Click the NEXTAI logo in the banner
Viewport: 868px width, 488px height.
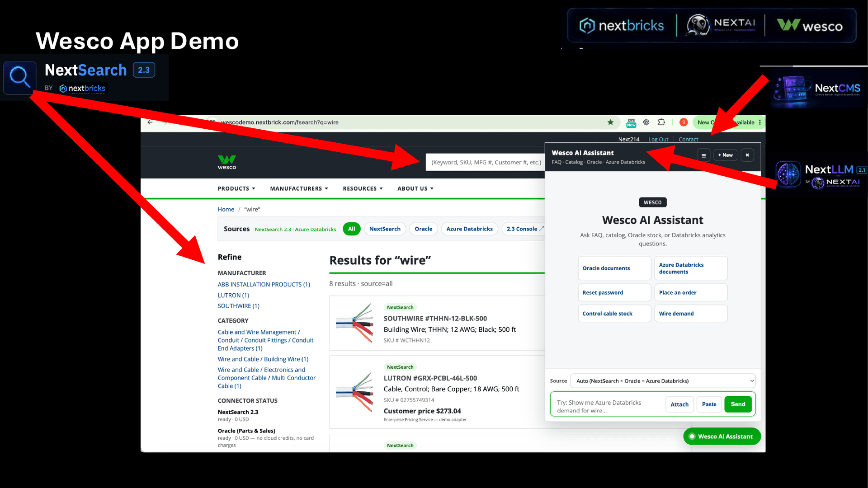click(721, 25)
